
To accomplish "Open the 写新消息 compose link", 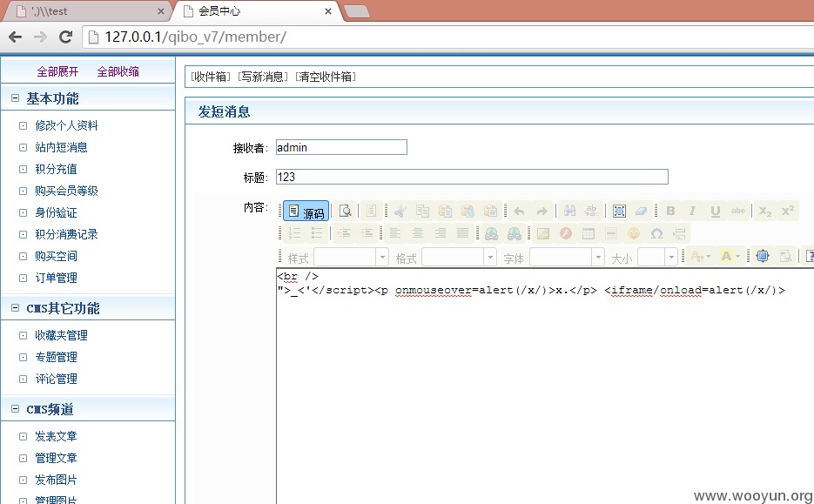I will click(263, 77).
